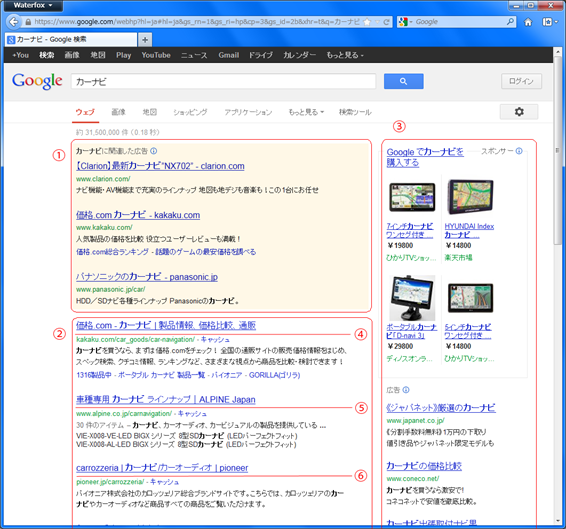Click the magnifier in browser search box
This screenshot has width=566, height=529.
[x=510, y=22]
